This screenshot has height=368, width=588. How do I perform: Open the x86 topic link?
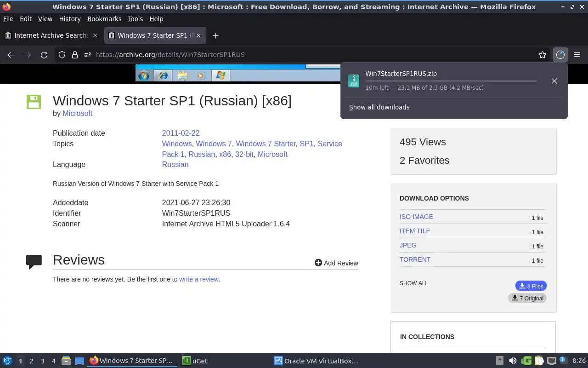pyautogui.click(x=225, y=154)
